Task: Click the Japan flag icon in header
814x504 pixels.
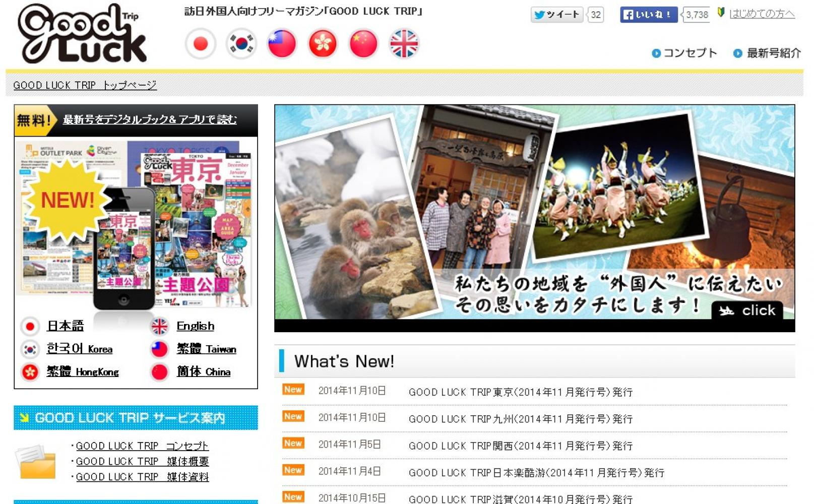Action: tap(201, 44)
